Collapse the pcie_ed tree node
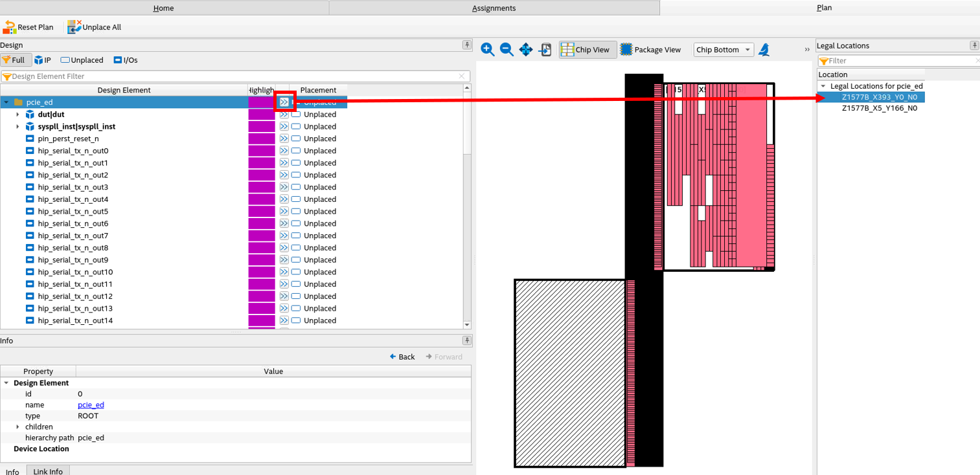 (6, 102)
